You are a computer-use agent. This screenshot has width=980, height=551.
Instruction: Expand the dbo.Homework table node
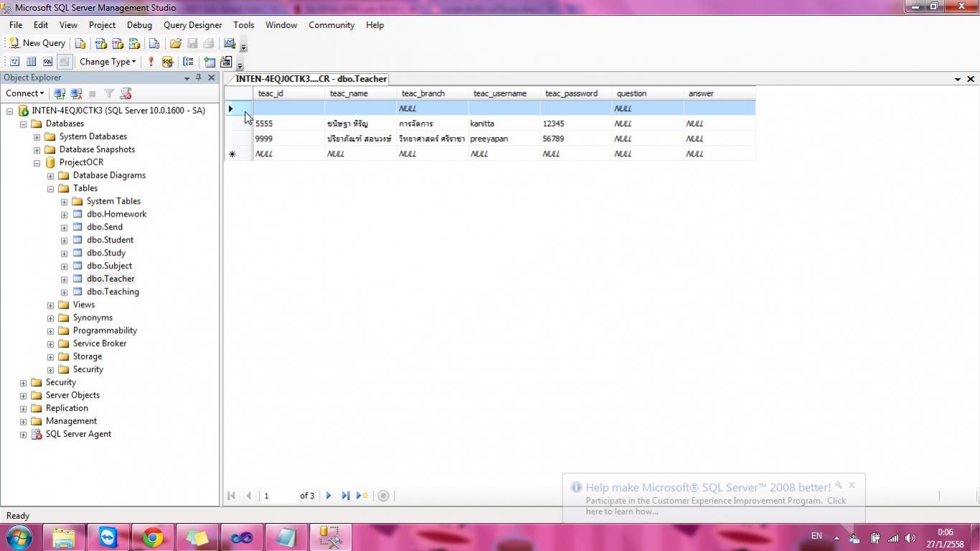[x=64, y=215]
